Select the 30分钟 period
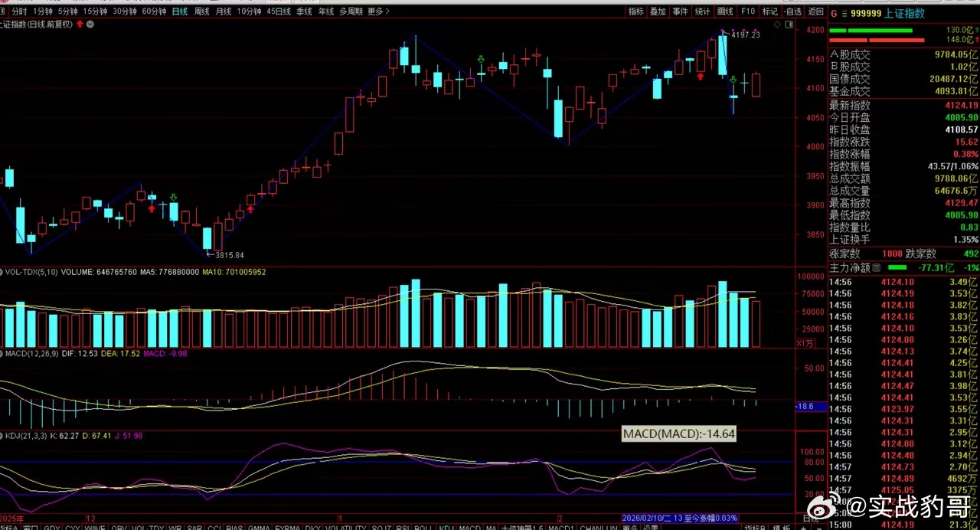 point(125,11)
